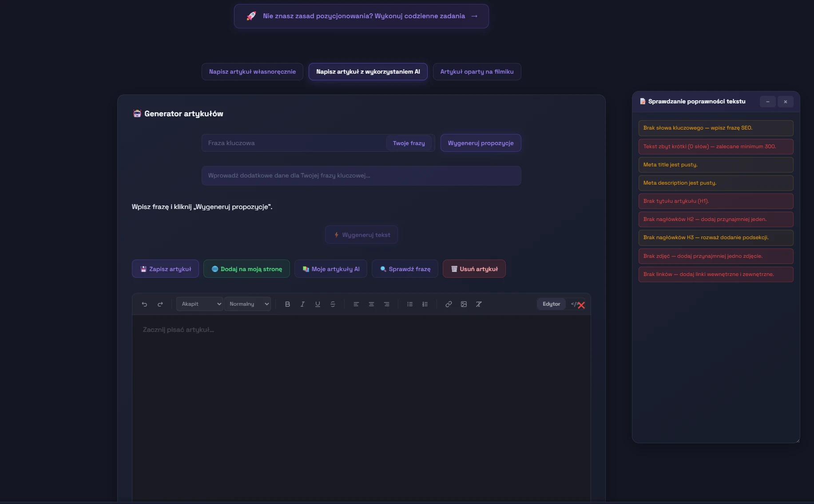Insert a numbered list

(x=425, y=304)
